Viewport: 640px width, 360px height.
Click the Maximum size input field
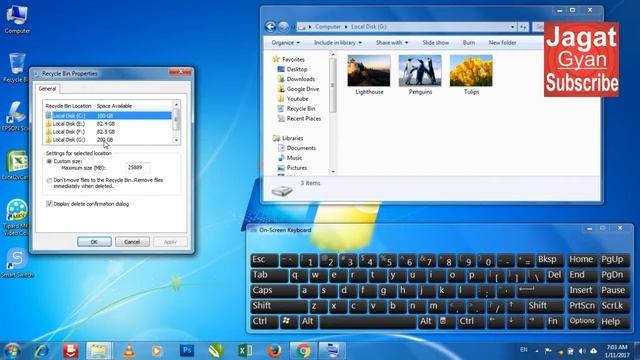pyautogui.click(x=138, y=168)
